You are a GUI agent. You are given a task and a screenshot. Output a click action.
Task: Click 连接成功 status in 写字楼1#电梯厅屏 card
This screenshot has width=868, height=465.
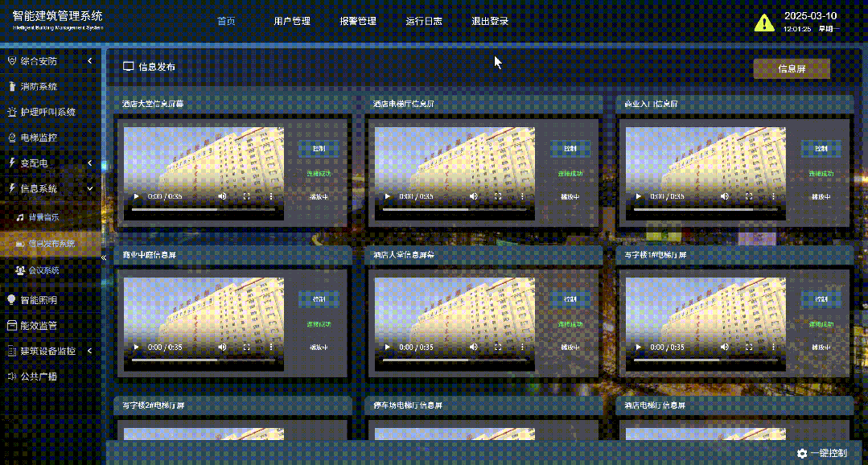click(821, 324)
